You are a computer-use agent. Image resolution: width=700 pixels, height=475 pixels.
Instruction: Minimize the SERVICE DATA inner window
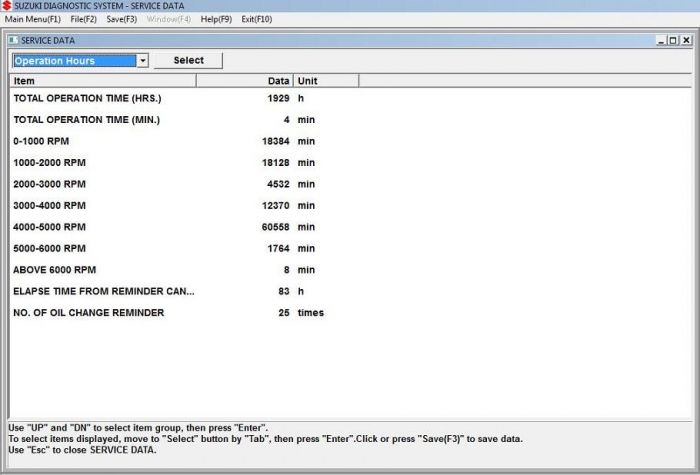661,41
